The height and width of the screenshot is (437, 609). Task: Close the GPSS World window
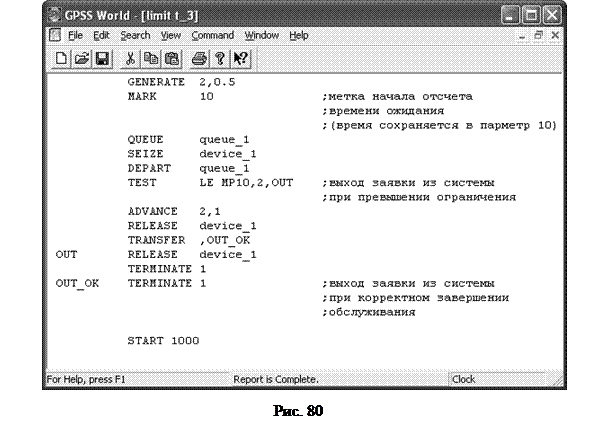coord(552,15)
